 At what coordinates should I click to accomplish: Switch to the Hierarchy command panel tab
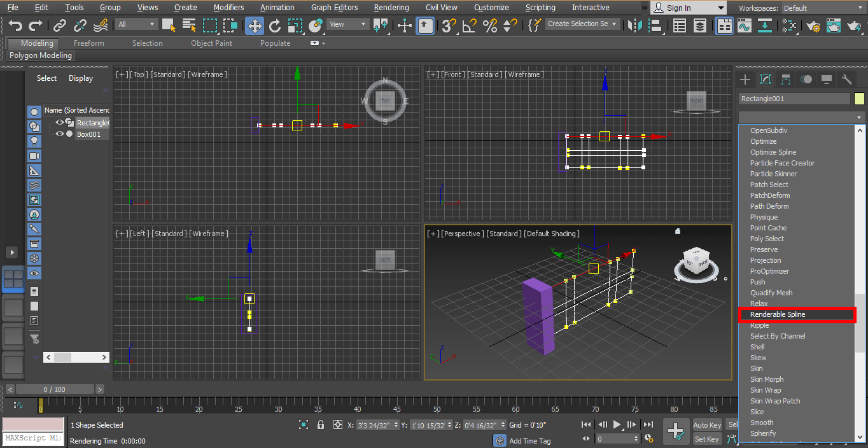(x=785, y=79)
